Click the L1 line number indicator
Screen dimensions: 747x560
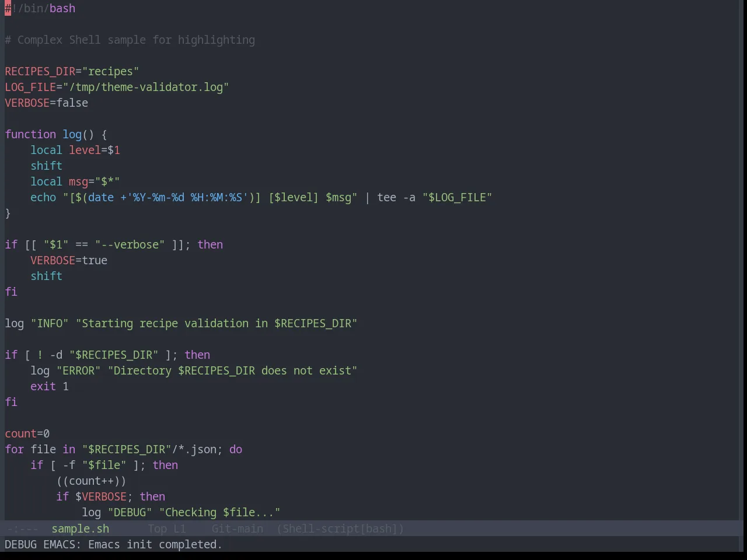[x=180, y=528]
